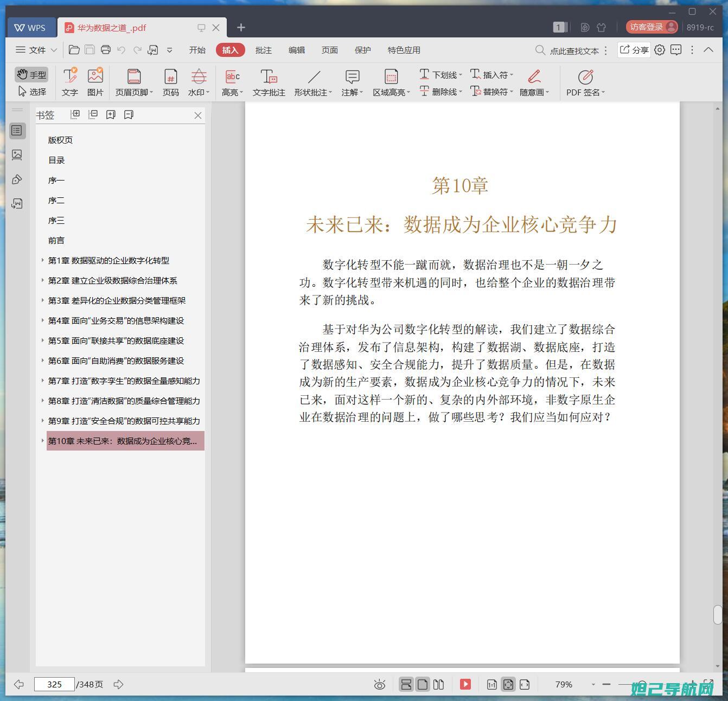Show the thumbnails sidebar panel icon
The image size is (728, 701).
(17, 155)
